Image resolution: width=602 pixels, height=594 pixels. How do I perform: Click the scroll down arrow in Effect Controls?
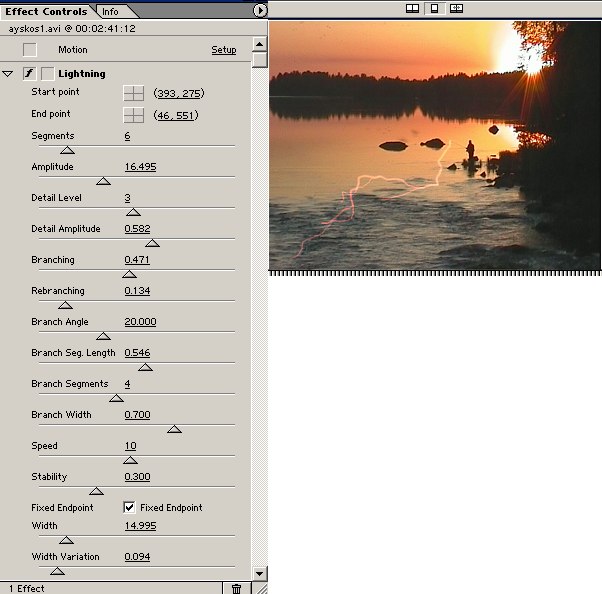(x=260, y=574)
